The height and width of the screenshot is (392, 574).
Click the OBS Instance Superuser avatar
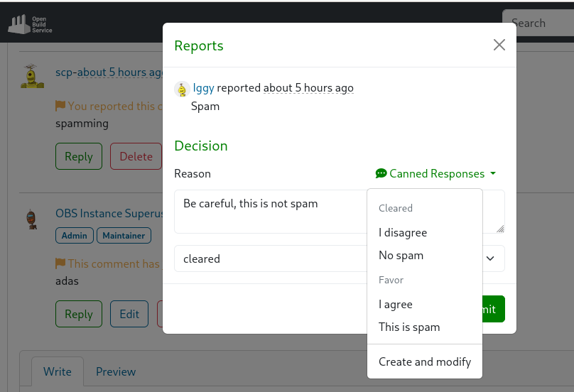32,219
